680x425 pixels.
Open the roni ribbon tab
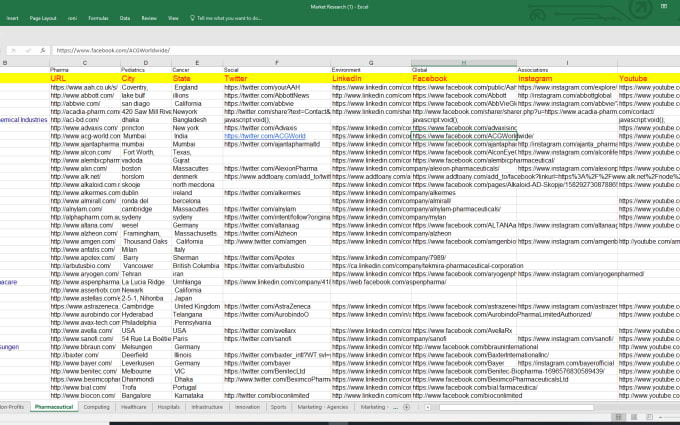[72, 18]
